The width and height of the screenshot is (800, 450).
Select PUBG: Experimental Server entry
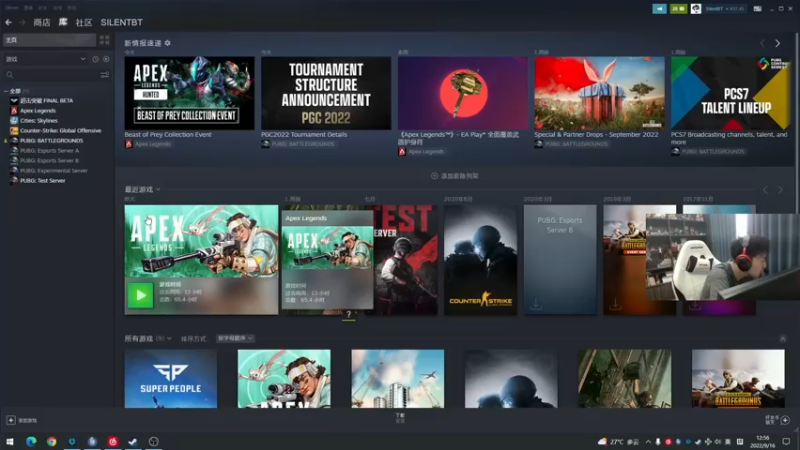click(x=54, y=170)
